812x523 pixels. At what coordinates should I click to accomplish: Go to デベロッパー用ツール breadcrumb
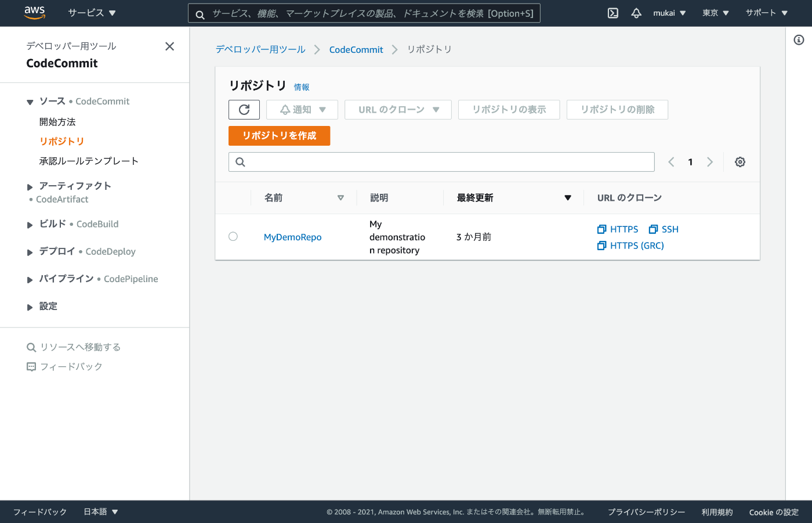pyautogui.click(x=260, y=50)
